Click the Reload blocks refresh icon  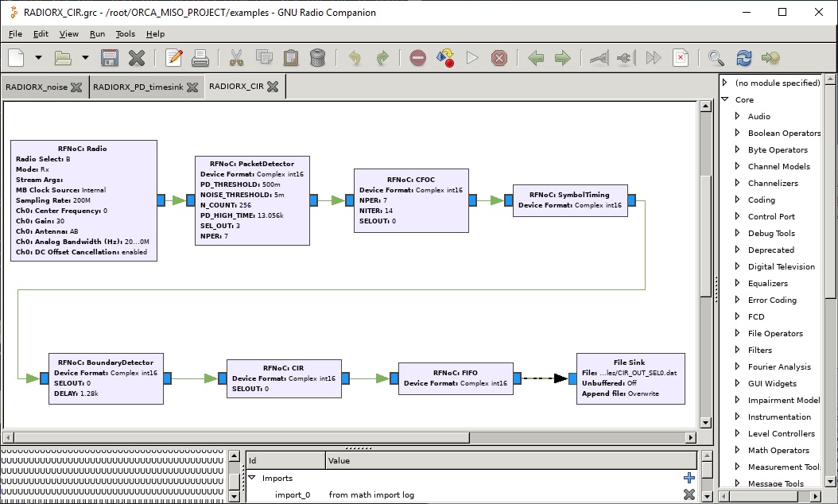(744, 58)
